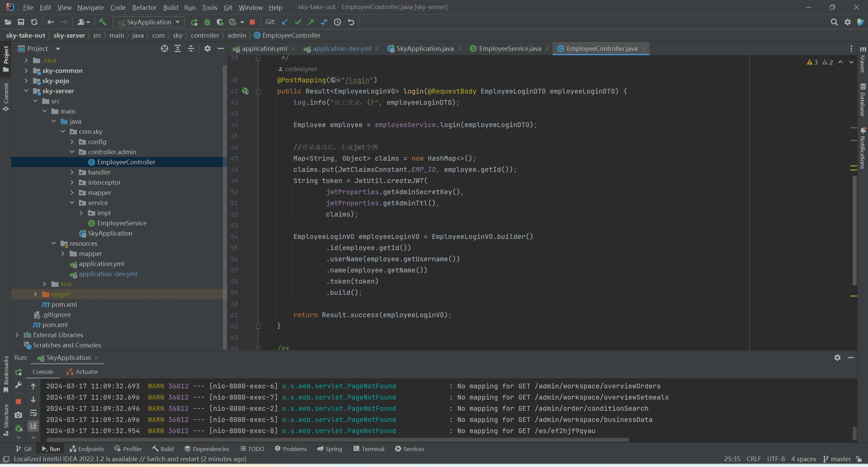868x467 pixels.
Task: Open the Build menu
Action: point(171,7)
